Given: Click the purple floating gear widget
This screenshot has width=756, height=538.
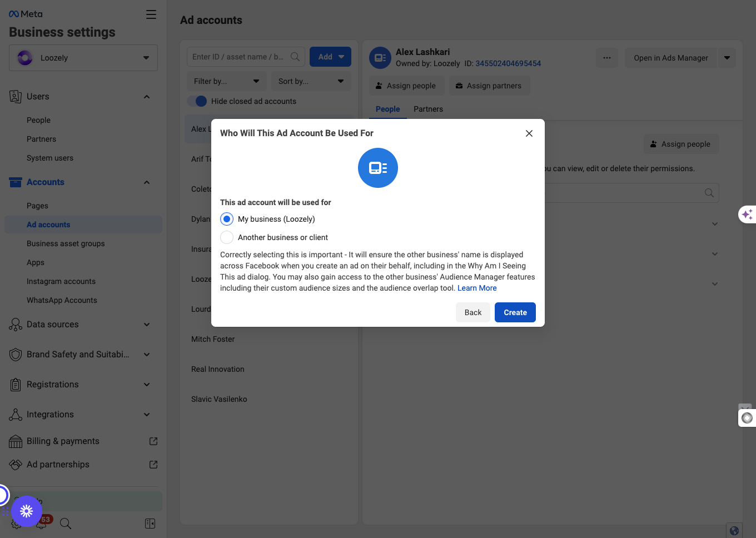Looking at the screenshot, I should [27, 511].
